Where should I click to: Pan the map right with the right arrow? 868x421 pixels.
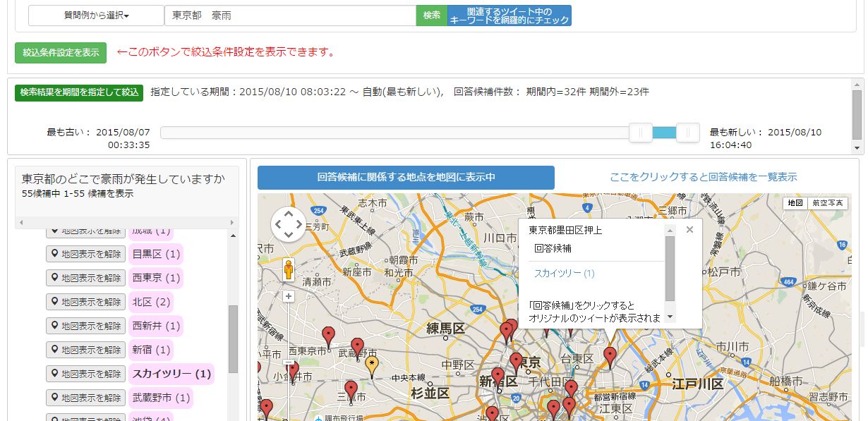(299, 224)
